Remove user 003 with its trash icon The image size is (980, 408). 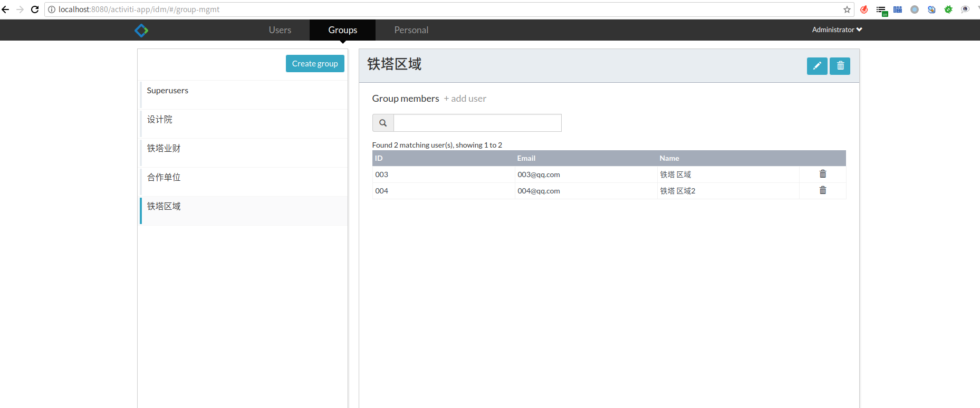click(822, 174)
